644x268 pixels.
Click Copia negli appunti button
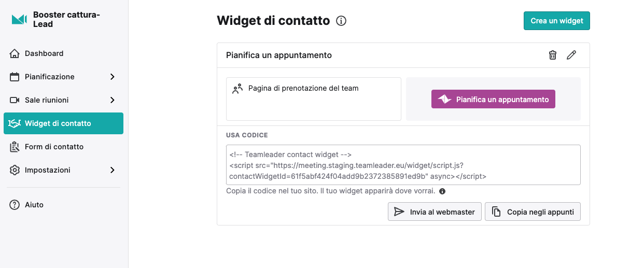[533, 211]
